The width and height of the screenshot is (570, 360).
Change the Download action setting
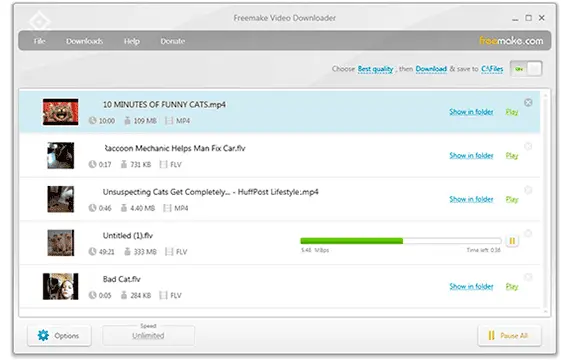431,69
